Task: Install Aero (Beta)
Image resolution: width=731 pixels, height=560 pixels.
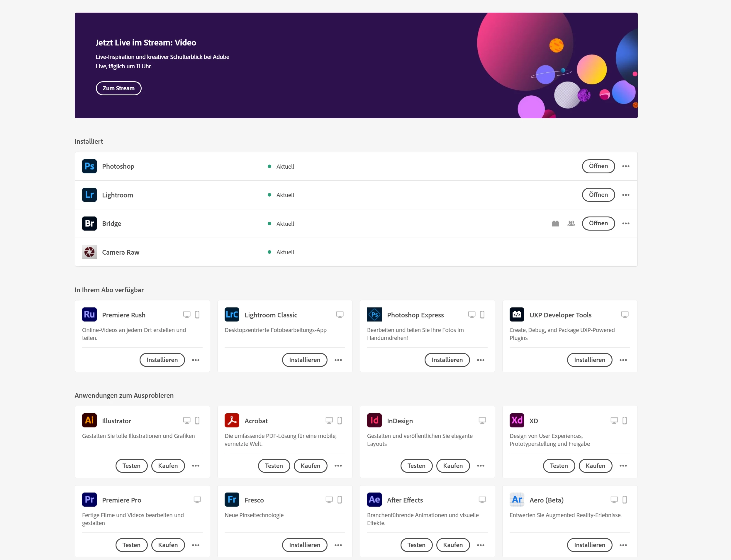Action: 589,545
